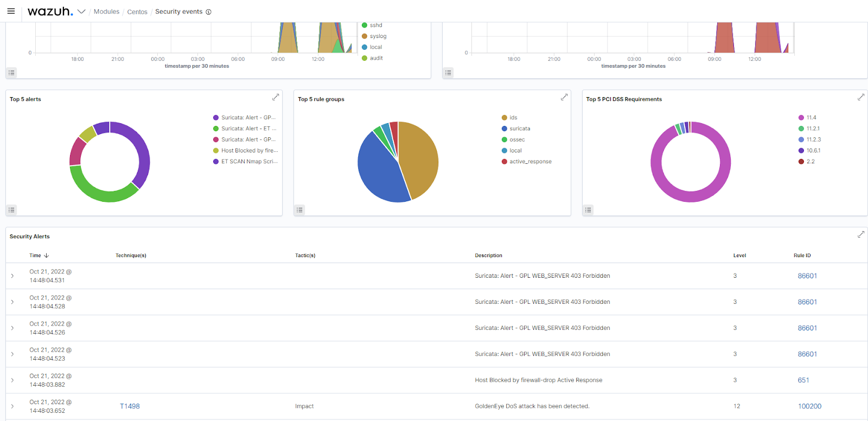Open the hamburger navigation menu
Screen dimensions: 868x421
[11, 11]
